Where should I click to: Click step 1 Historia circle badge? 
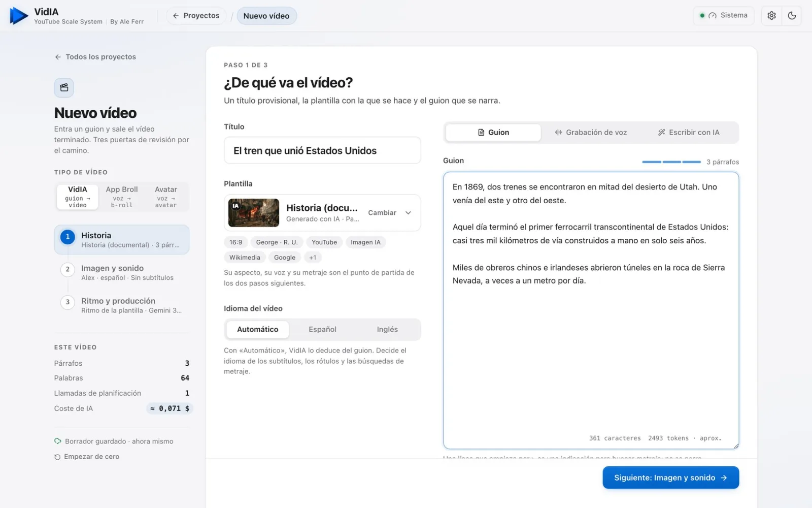67,237
